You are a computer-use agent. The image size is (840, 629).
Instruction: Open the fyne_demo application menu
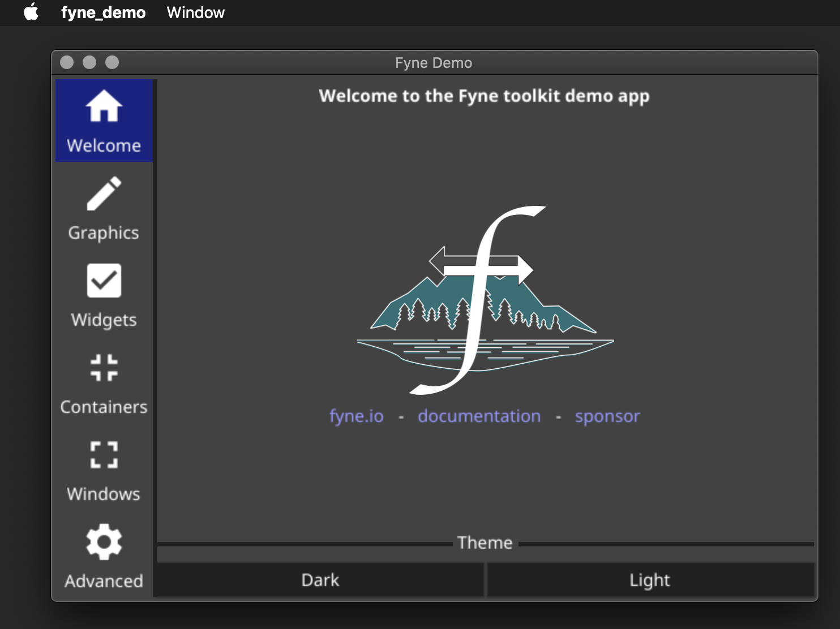(x=104, y=12)
